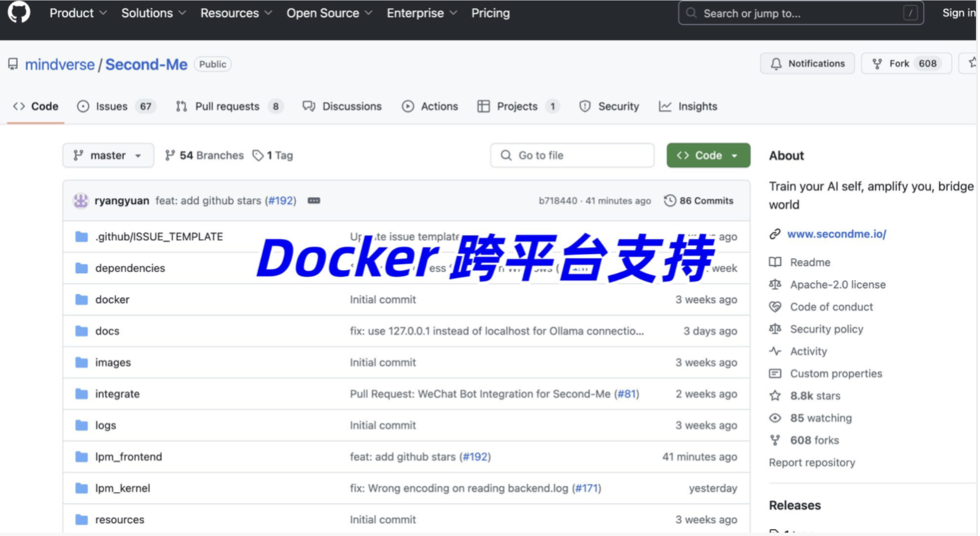Open the Readme link
This screenshot has width=980, height=536.
(810, 262)
